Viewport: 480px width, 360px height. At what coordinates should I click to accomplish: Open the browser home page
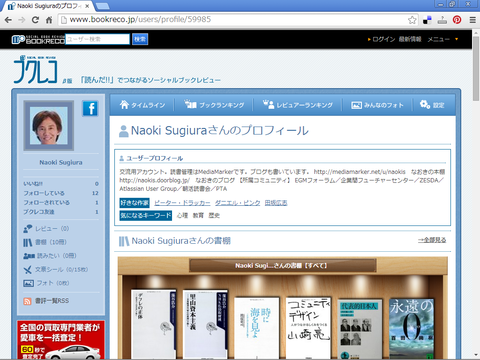point(49,20)
